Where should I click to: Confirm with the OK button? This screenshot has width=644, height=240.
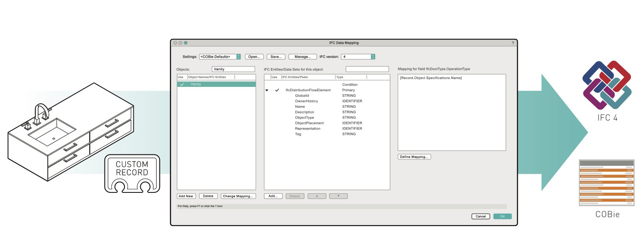[502, 216]
